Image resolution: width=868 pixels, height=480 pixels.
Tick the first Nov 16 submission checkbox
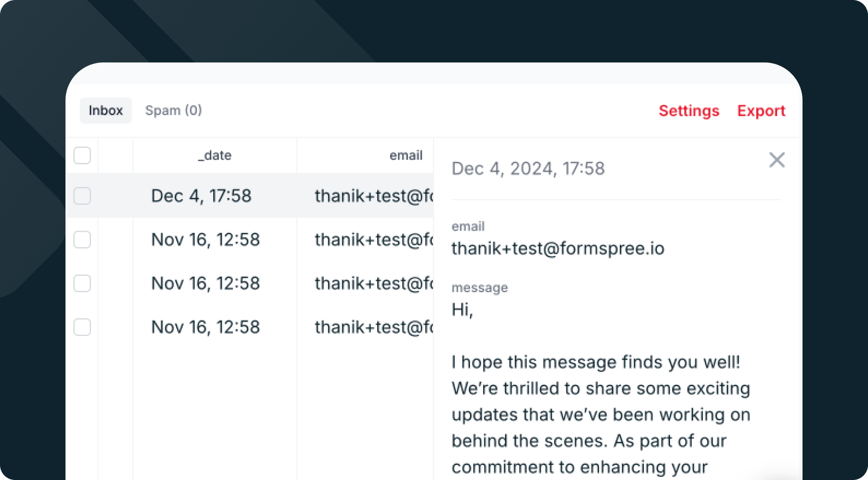pyautogui.click(x=82, y=240)
